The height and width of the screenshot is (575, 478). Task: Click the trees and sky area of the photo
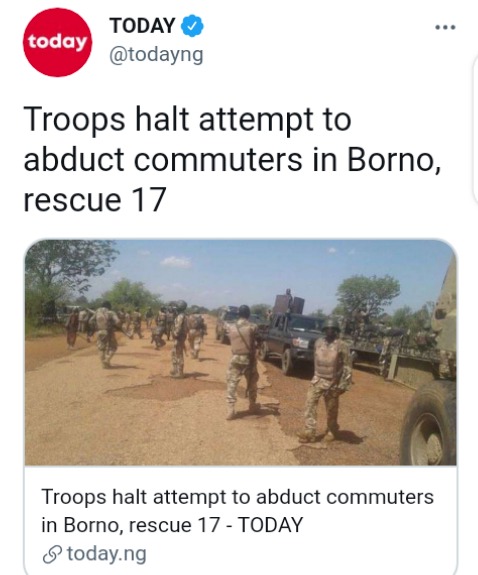pos(241,271)
